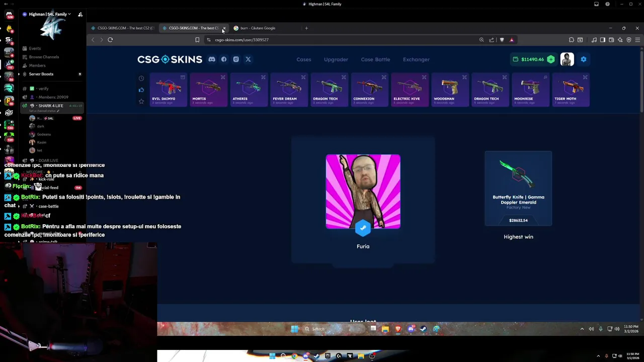The width and height of the screenshot is (644, 362).
Task: Open the Woodsman drop card
Action: click(x=450, y=90)
